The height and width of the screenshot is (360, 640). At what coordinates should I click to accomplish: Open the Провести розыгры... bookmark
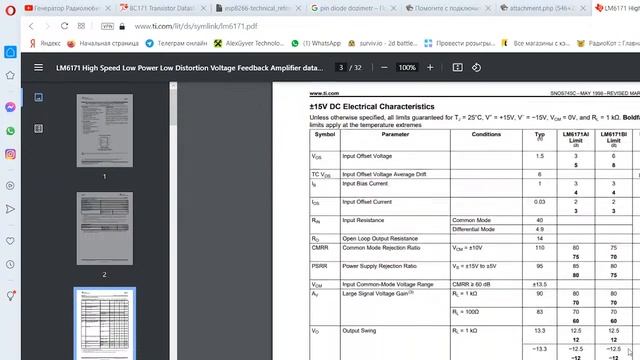point(460,43)
